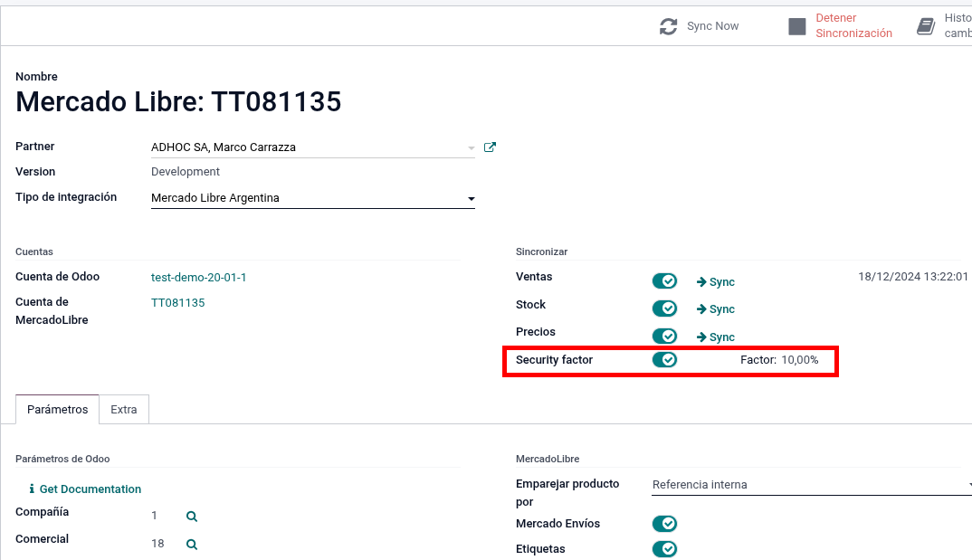
Task: Open the Partner dropdown arrow
Action: 472,148
